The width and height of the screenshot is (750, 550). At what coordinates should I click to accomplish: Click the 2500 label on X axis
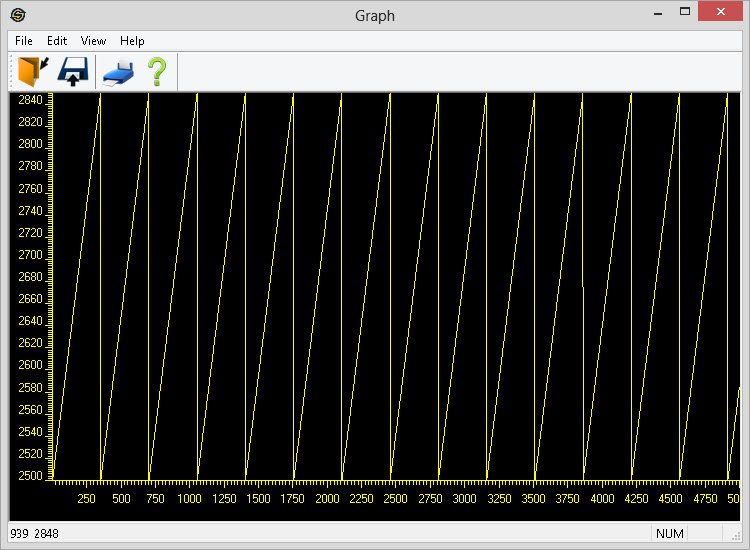point(395,499)
